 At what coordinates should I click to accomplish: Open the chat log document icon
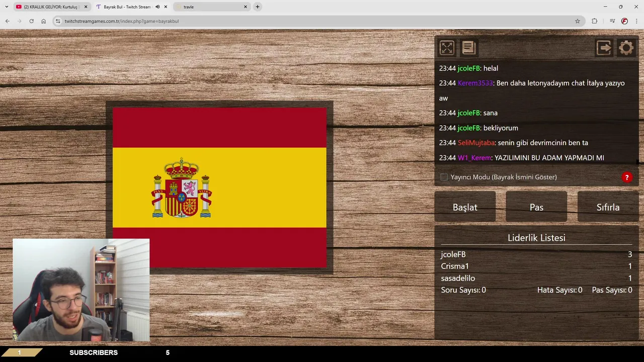click(x=468, y=48)
